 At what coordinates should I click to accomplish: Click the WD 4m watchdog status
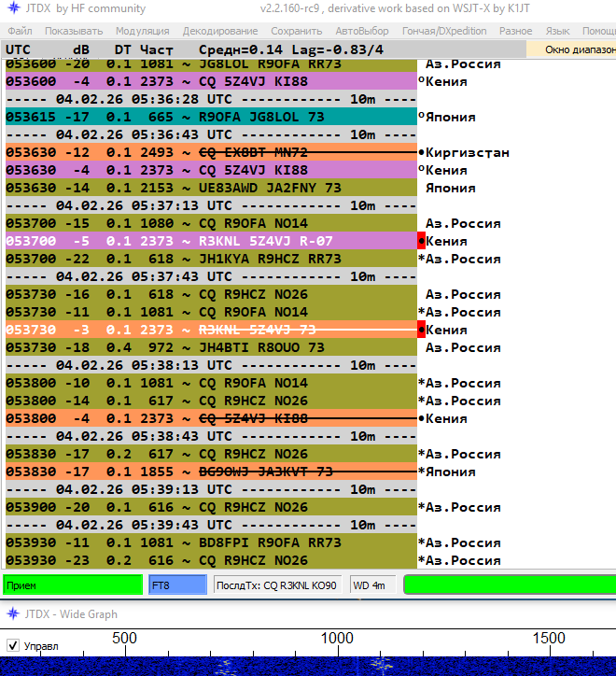[x=372, y=585]
